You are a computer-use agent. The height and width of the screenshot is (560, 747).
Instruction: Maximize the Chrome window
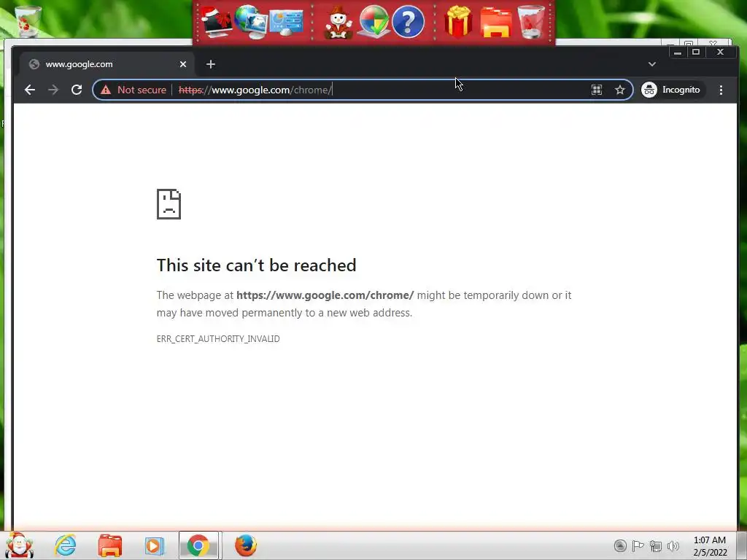coord(695,52)
